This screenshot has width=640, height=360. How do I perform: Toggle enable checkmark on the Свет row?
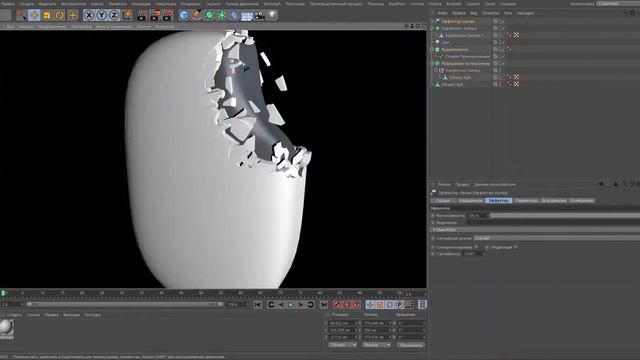coord(503,42)
